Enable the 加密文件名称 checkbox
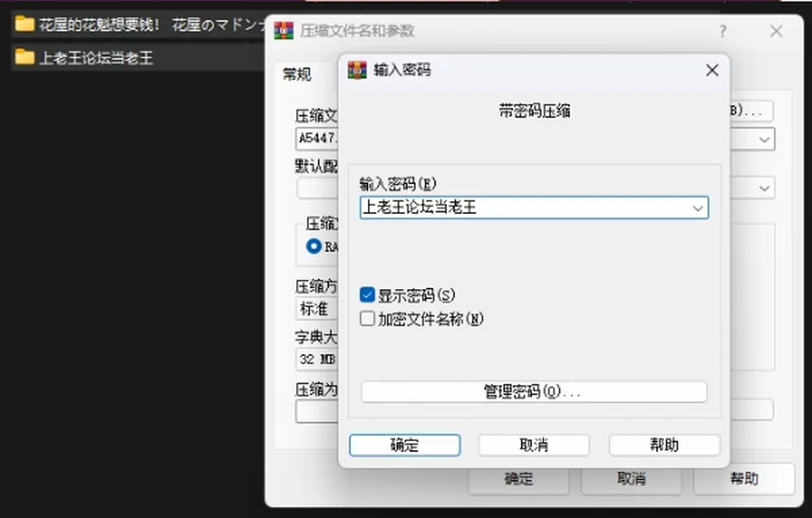Viewport: 812px width, 518px height. click(367, 319)
